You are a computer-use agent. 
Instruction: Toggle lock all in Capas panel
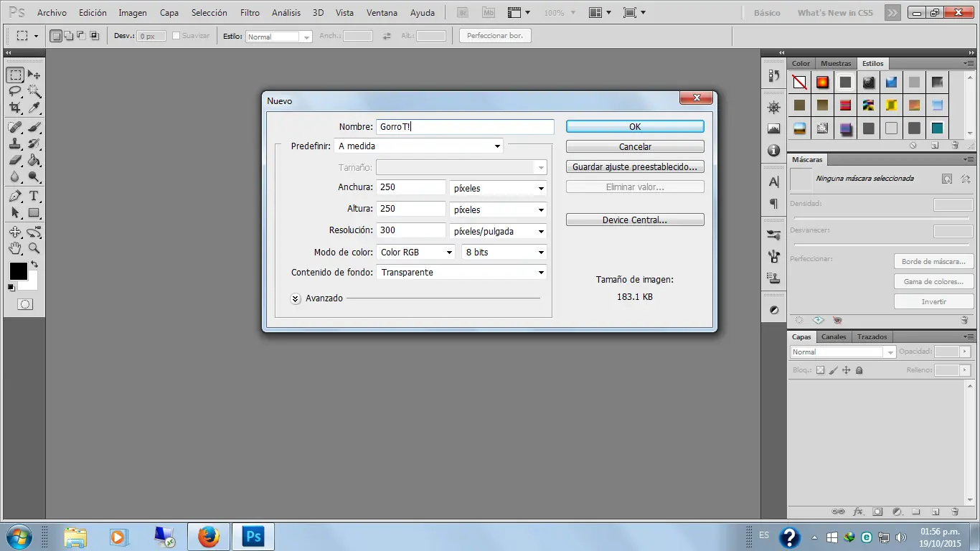(859, 370)
